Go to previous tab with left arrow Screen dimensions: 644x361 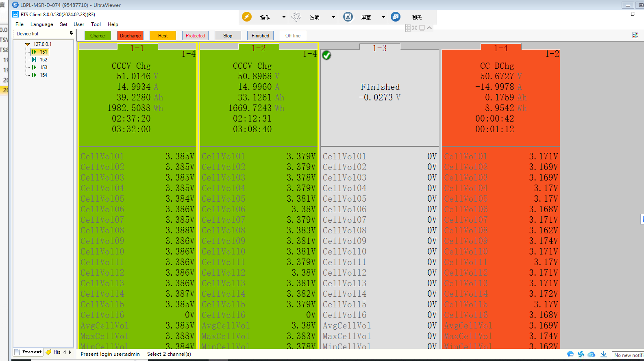(x=65, y=352)
